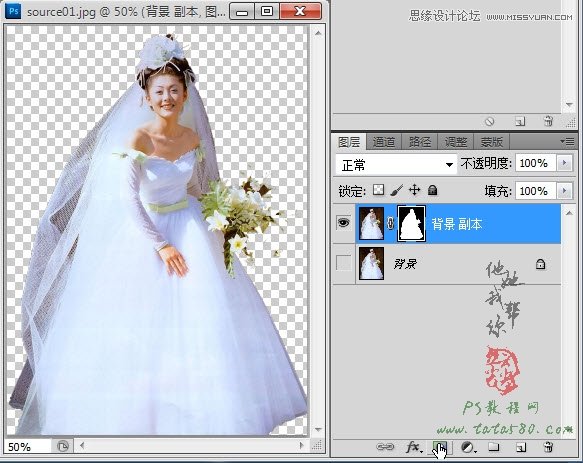
Task: Switch to the 蒙版 tab
Action: (492, 142)
